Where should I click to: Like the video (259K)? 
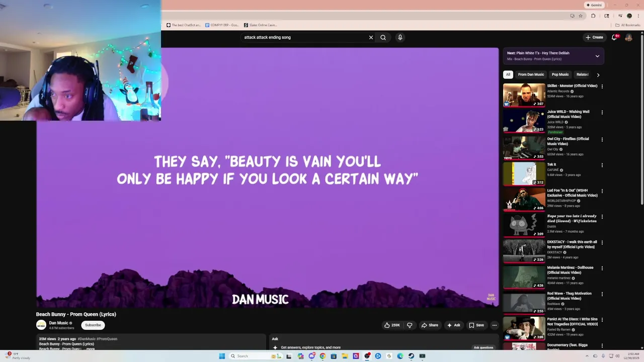[392, 325]
